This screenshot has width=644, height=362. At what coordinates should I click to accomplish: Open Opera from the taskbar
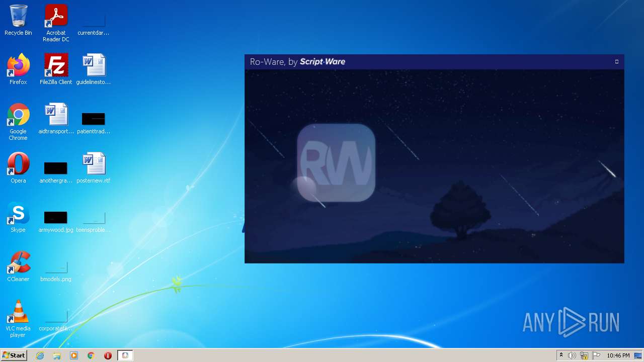(108, 355)
